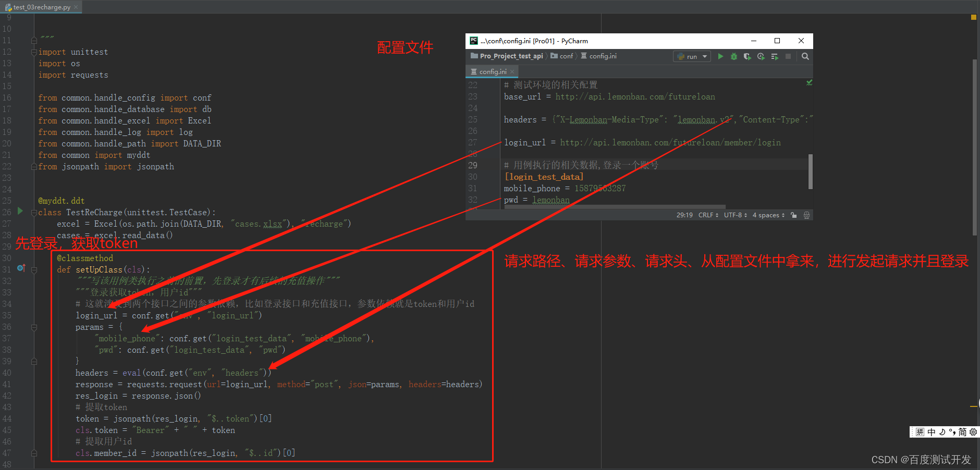Click the yellow warning marker atop main editor

pyautogui.click(x=973, y=17)
